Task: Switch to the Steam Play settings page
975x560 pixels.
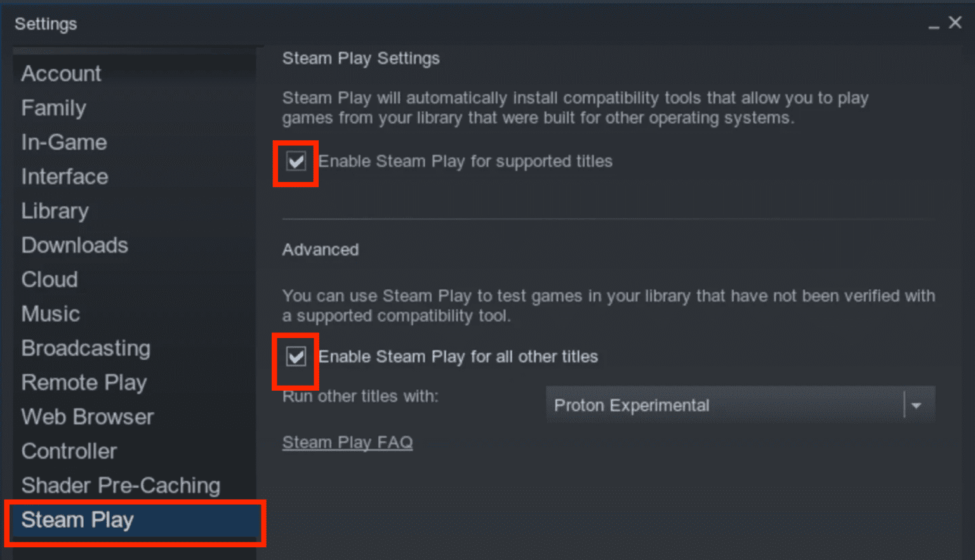Action: click(x=77, y=520)
